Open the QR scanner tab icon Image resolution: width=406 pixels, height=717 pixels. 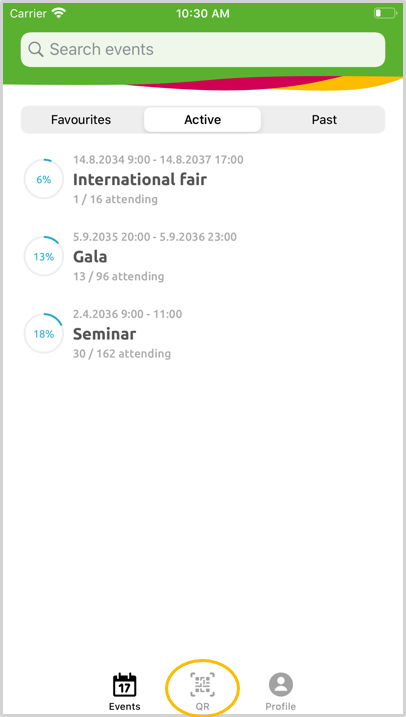203,685
